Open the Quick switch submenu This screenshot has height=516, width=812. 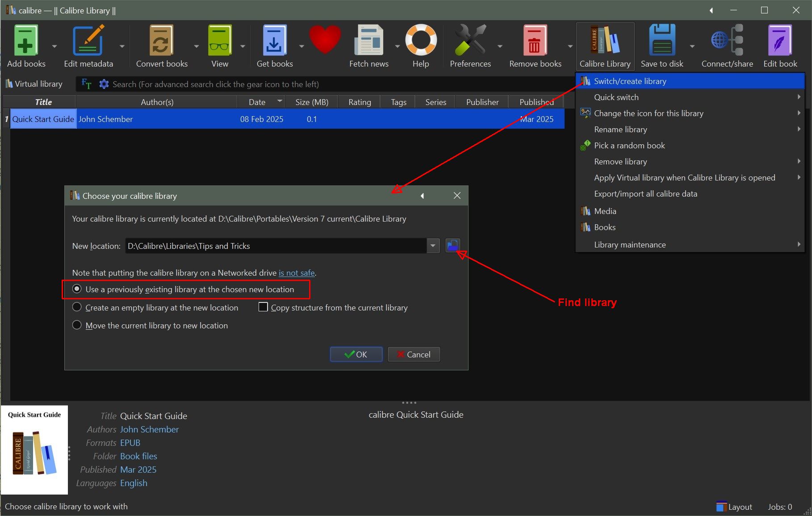pyautogui.click(x=690, y=97)
